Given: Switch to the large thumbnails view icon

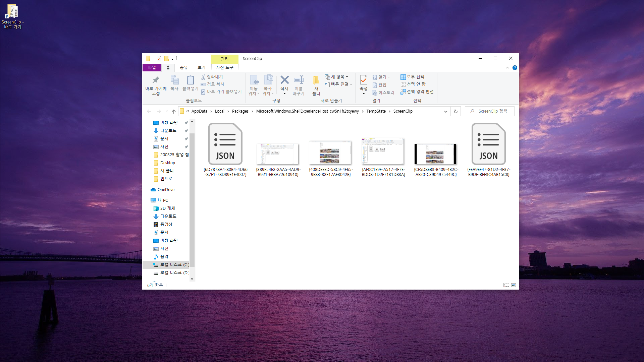Looking at the screenshot, I should click(x=513, y=285).
